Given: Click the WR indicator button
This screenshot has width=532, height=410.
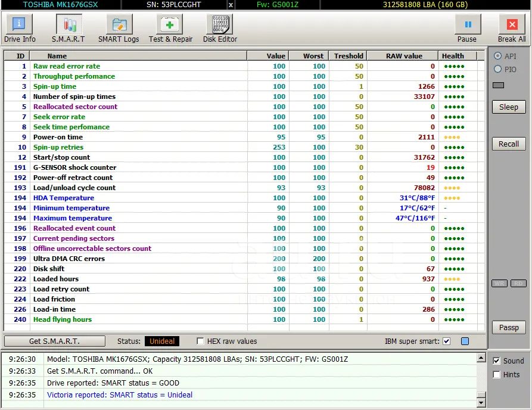Looking at the screenshot, I should pyautogui.click(x=499, y=284).
